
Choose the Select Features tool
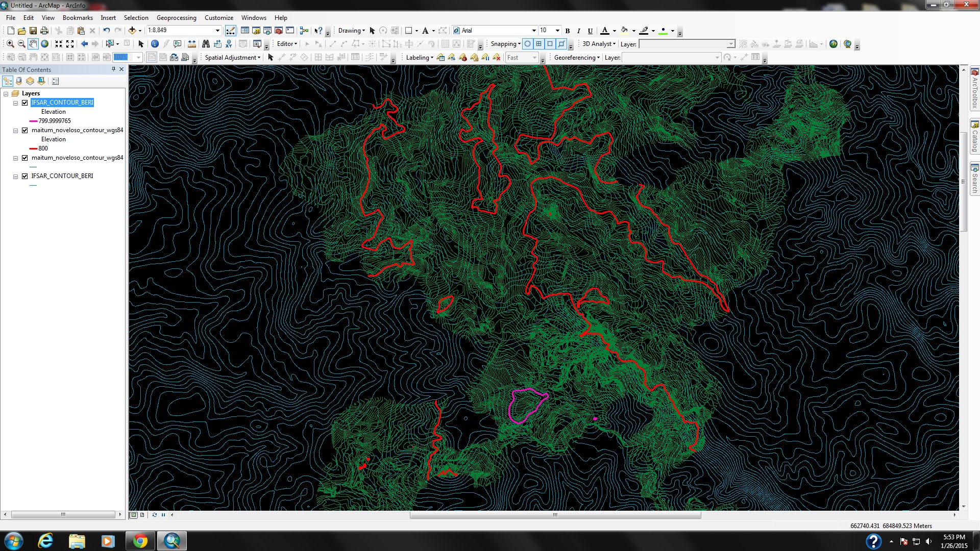pyautogui.click(x=109, y=44)
